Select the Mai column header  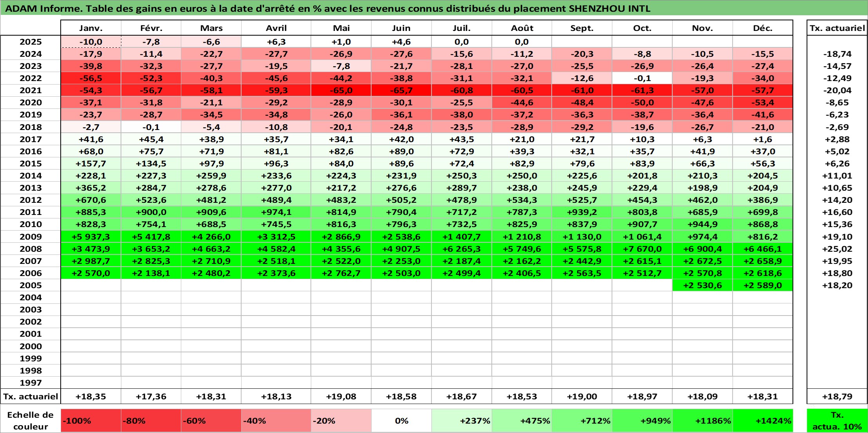pos(341,28)
